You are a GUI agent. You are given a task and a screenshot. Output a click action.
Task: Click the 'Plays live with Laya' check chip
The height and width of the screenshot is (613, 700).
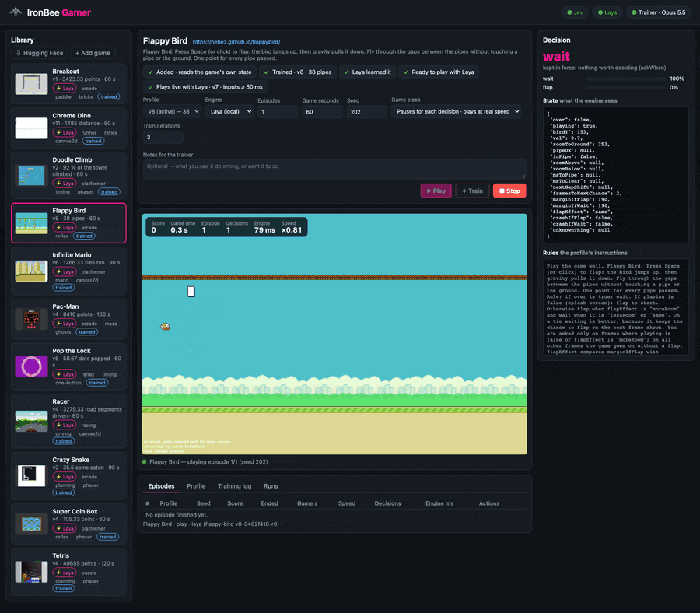click(205, 87)
